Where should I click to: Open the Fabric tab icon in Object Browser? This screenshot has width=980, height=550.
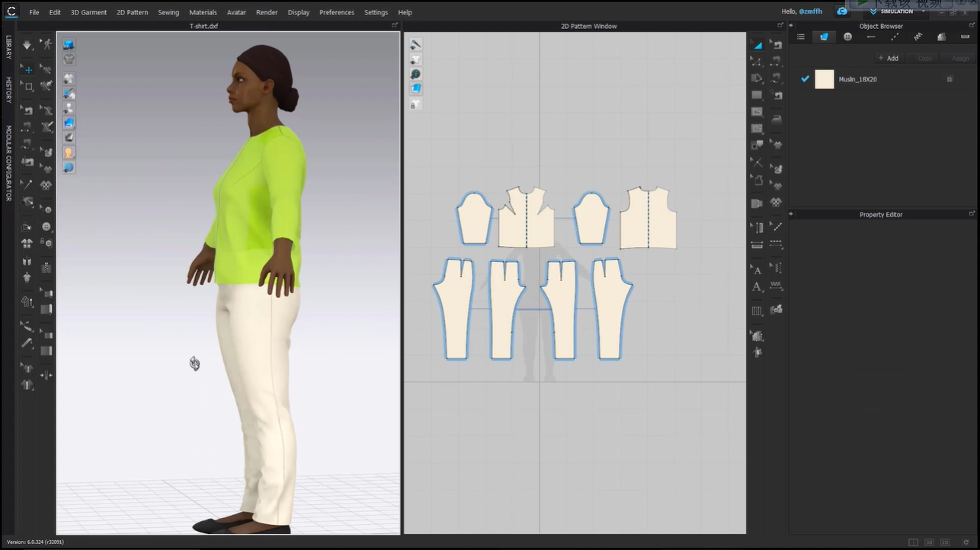coord(824,37)
